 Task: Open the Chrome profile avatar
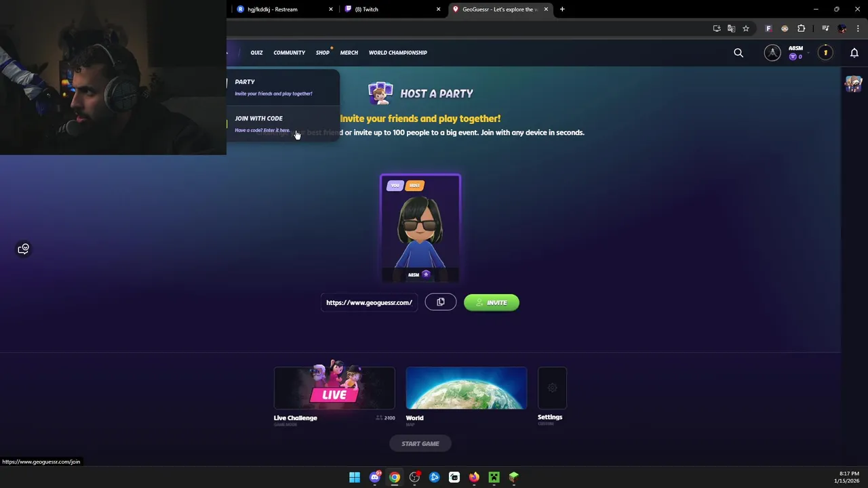842,28
